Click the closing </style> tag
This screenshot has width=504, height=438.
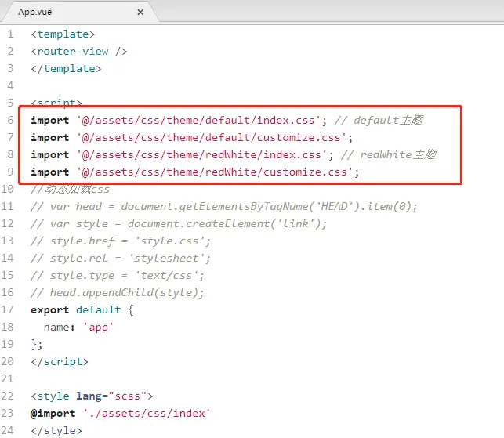coord(56,431)
